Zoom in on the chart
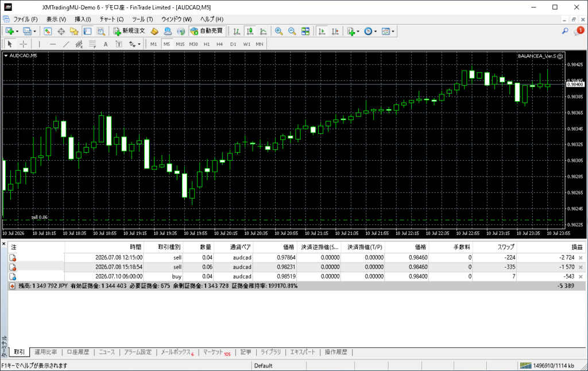The image size is (588, 371). pos(278,31)
